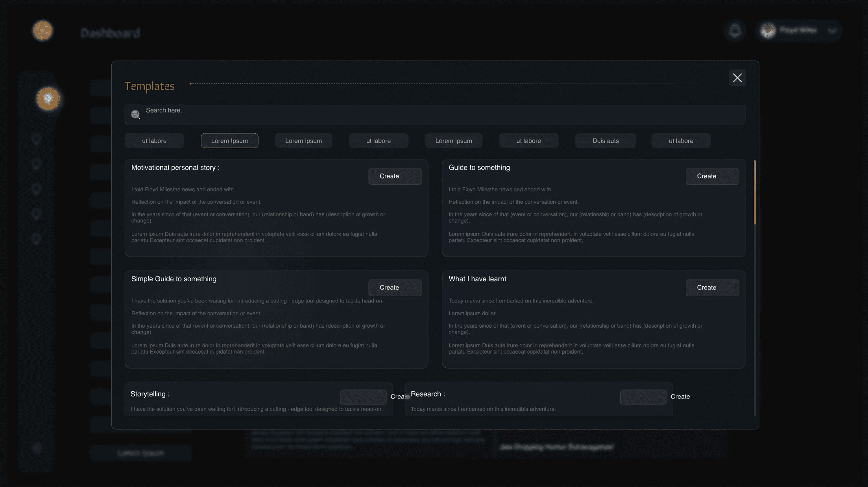The image size is (868, 487).
Task: Select the 'Duis auts' filter chip
Action: coord(605,141)
